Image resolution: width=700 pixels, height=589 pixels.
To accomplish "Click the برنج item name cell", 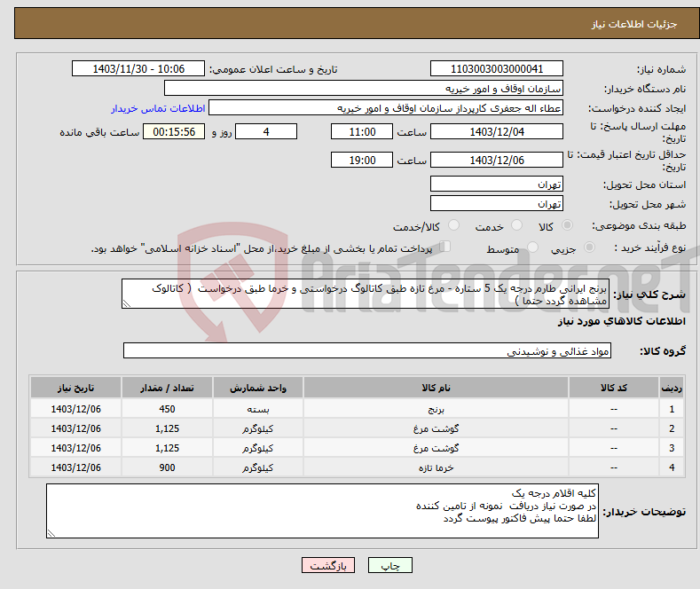I will (436, 409).
